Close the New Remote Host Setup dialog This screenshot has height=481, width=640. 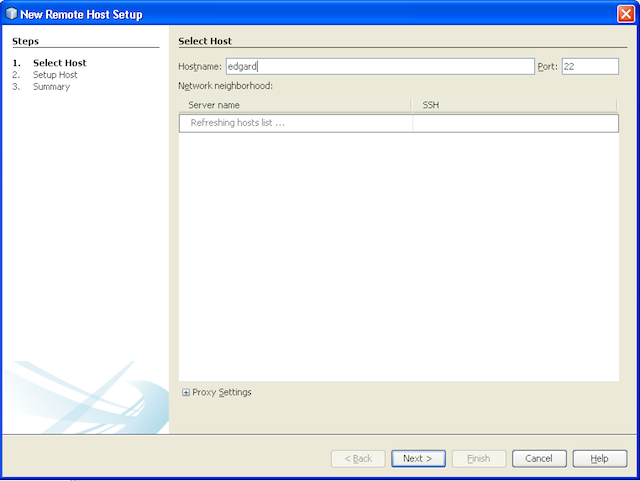pyautogui.click(x=625, y=14)
